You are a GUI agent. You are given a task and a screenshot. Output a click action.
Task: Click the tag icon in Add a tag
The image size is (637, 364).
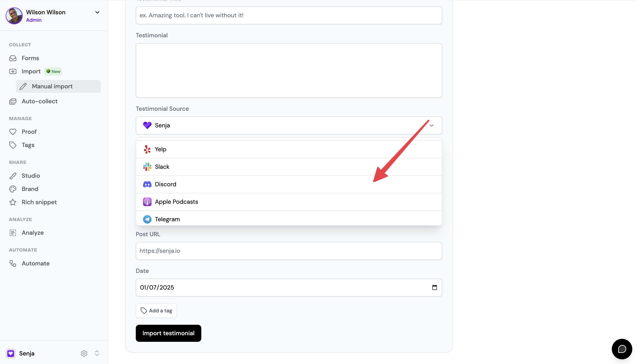coord(143,311)
